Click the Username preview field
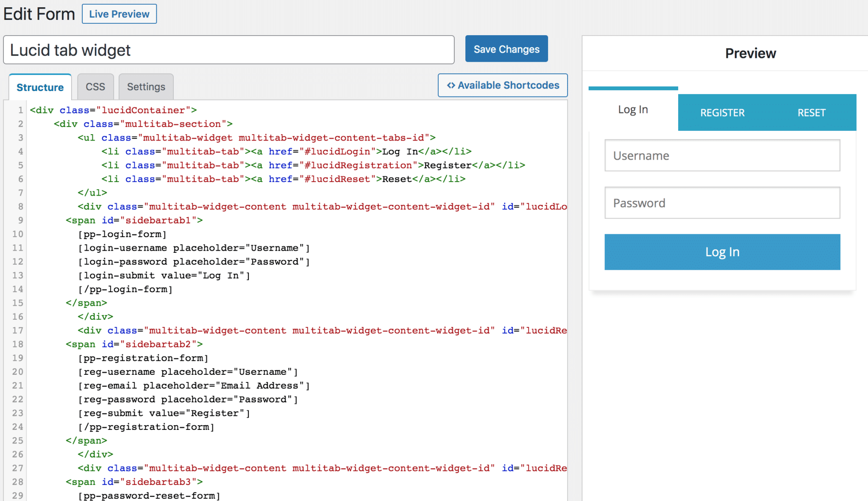The height and width of the screenshot is (501, 868). click(722, 155)
